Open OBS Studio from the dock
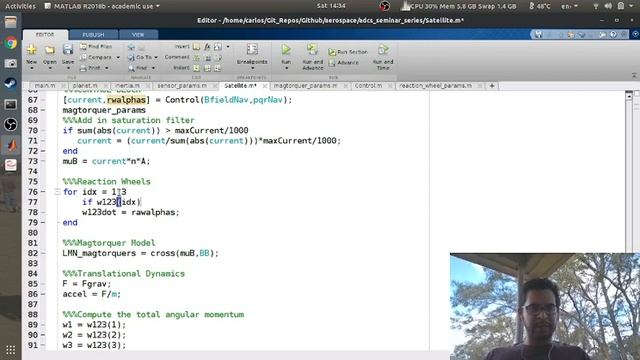The height and width of the screenshot is (360, 640). pos(11,124)
